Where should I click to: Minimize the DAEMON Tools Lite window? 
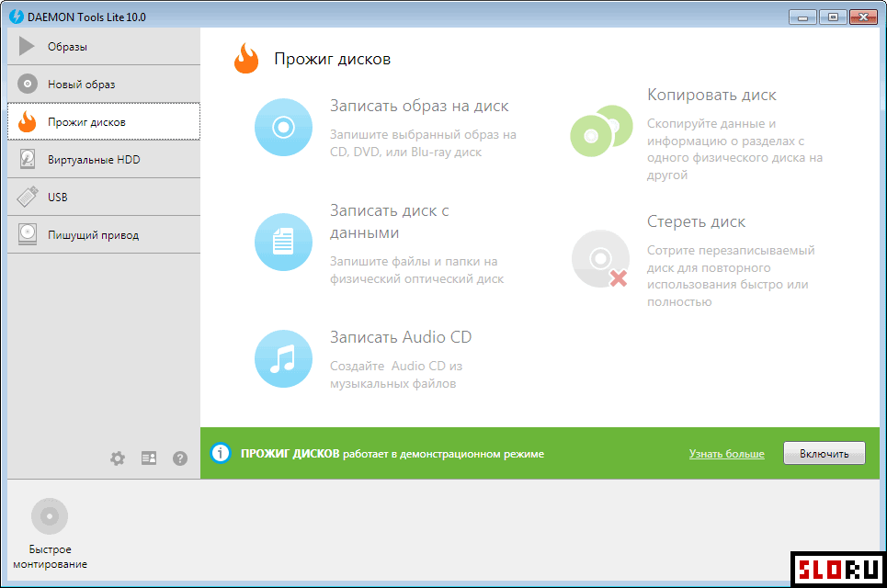(x=802, y=17)
